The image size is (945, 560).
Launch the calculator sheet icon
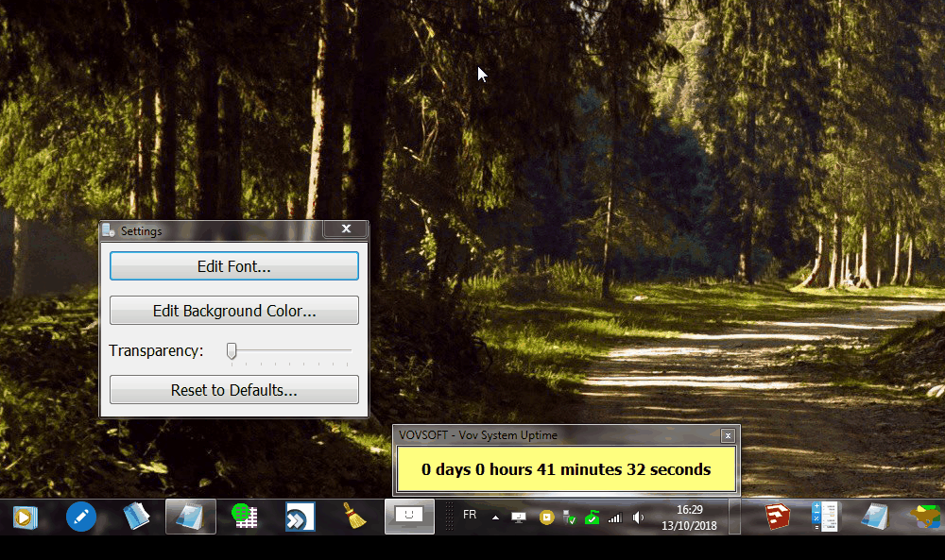click(826, 517)
